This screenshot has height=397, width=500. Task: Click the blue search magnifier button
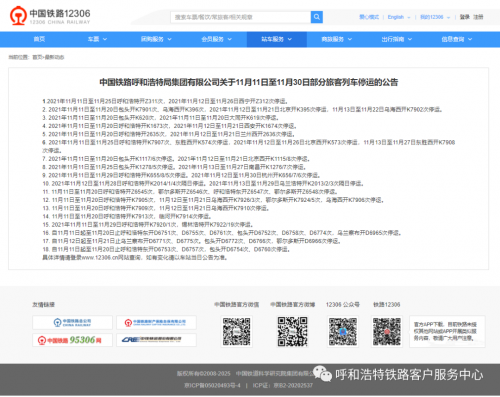click(317, 17)
